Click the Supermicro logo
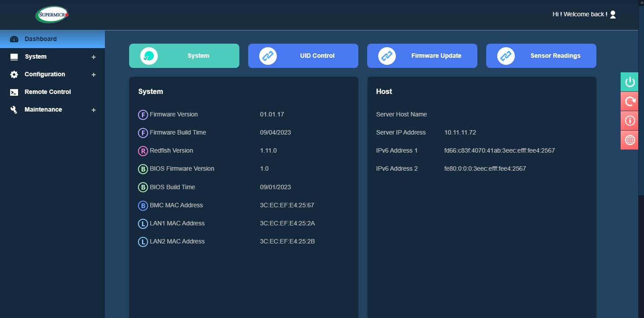 [52, 15]
